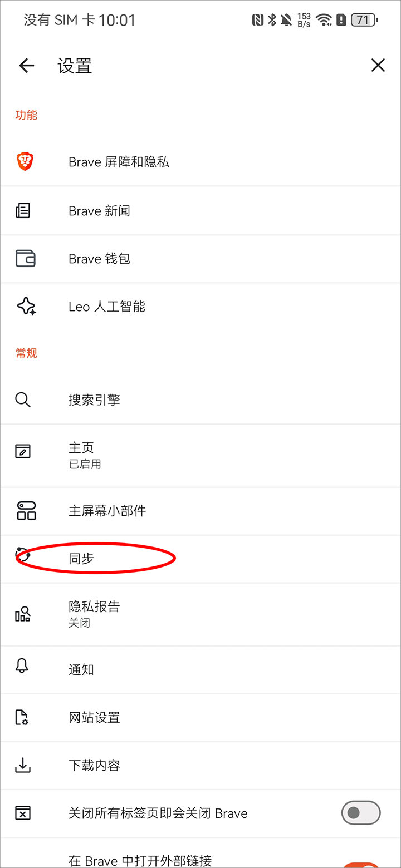
Task: Open 网站设置 entry
Action: pyautogui.click(x=94, y=717)
